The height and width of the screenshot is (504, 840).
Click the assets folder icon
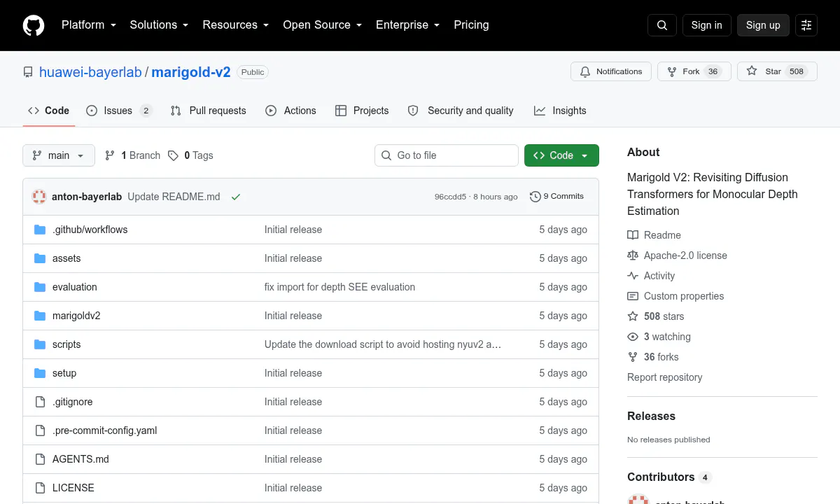point(40,258)
